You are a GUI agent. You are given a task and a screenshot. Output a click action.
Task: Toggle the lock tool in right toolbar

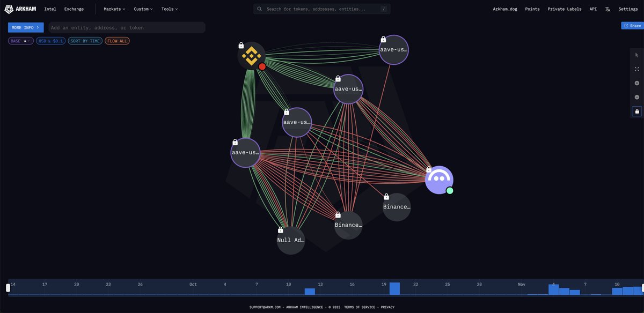click(x=637, y=111)
